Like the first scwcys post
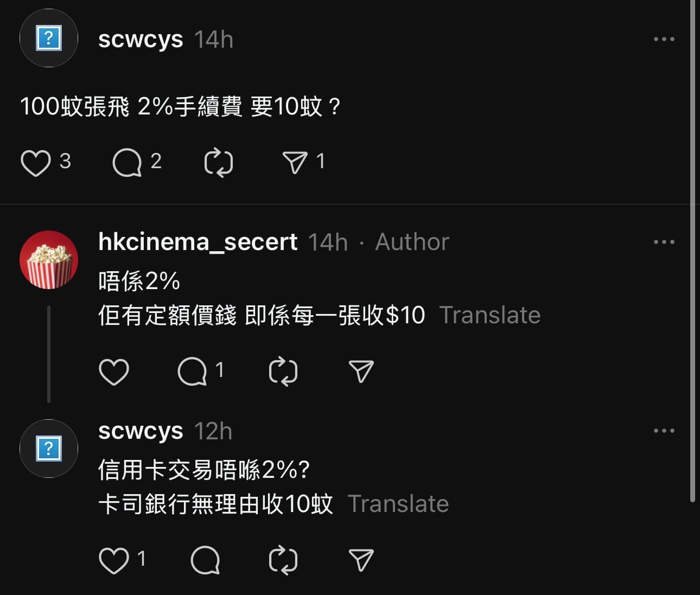Image resolution: width=700 pixels, height=595 pixels. click(36, 163)
